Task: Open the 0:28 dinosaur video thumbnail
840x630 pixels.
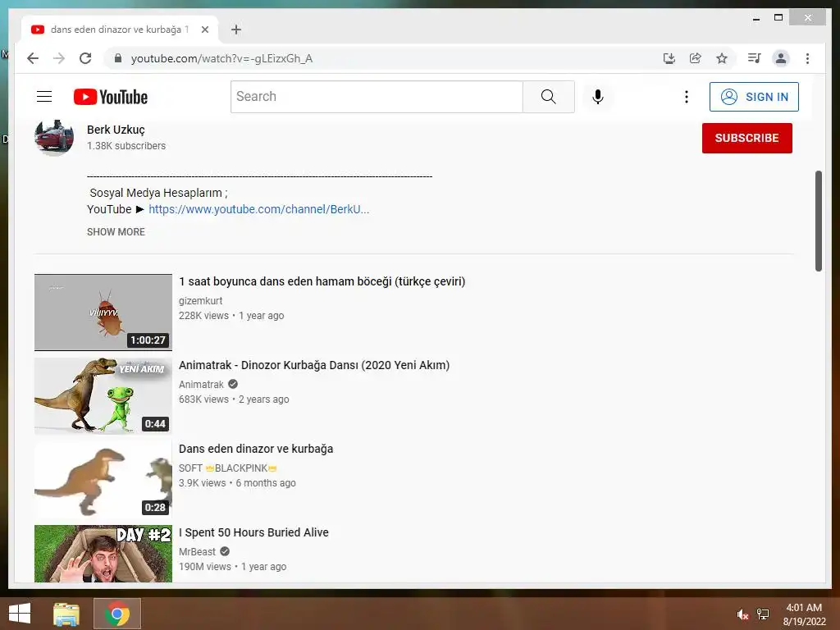Action: 103,479
